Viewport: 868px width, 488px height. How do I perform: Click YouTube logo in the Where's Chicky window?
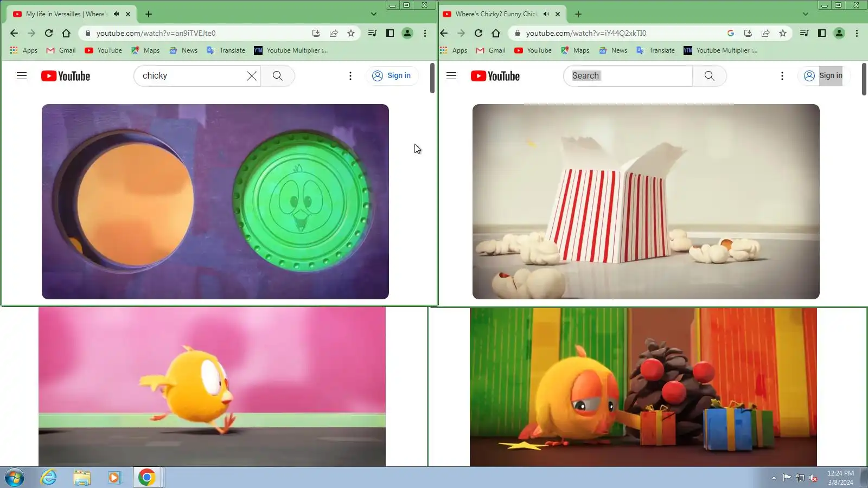[495, 76]
